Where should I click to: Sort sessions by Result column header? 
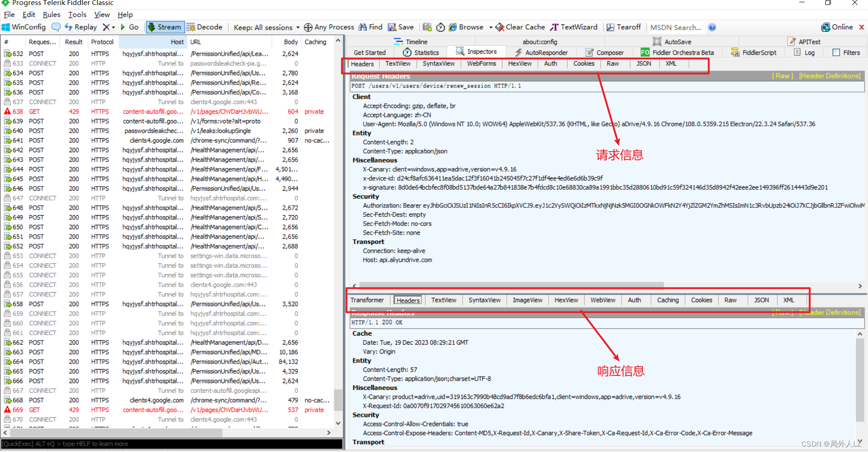73,42
